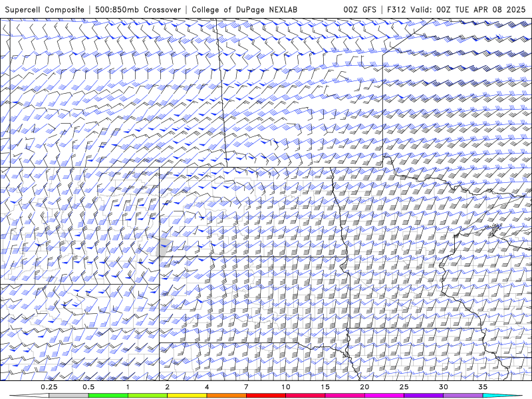Click the '25' color scale label
Screen dimensions: 532x399
pyautogui.click(x=404, y=387)
